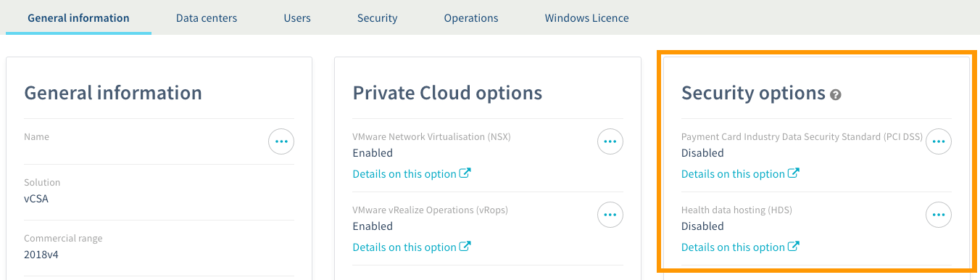Image resolution: width=980 pixels, height=280 pixels.
Task: Click the external-link icon beside HDS details
Action: click(x=794, y=247)
